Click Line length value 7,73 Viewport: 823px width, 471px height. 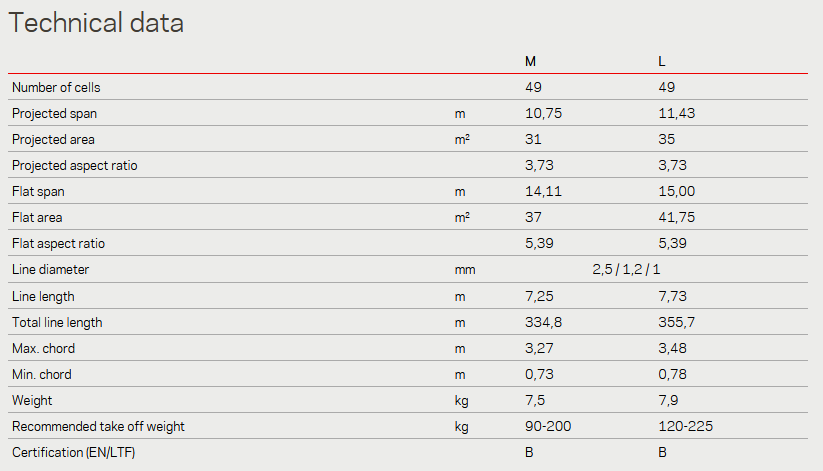[672, 296]
